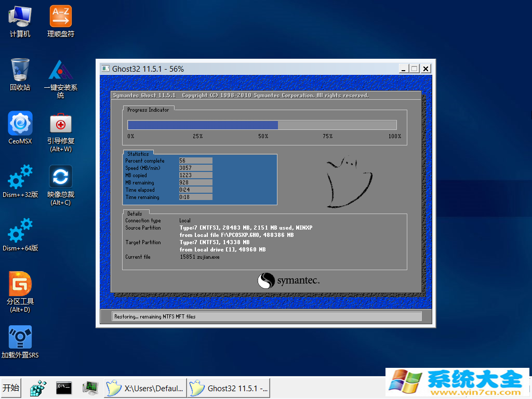Image resolution: width=532 pixels, height=399 pixels.
Task: Click the cube-shaped taskbar quick launch icon
Action: 38,388
